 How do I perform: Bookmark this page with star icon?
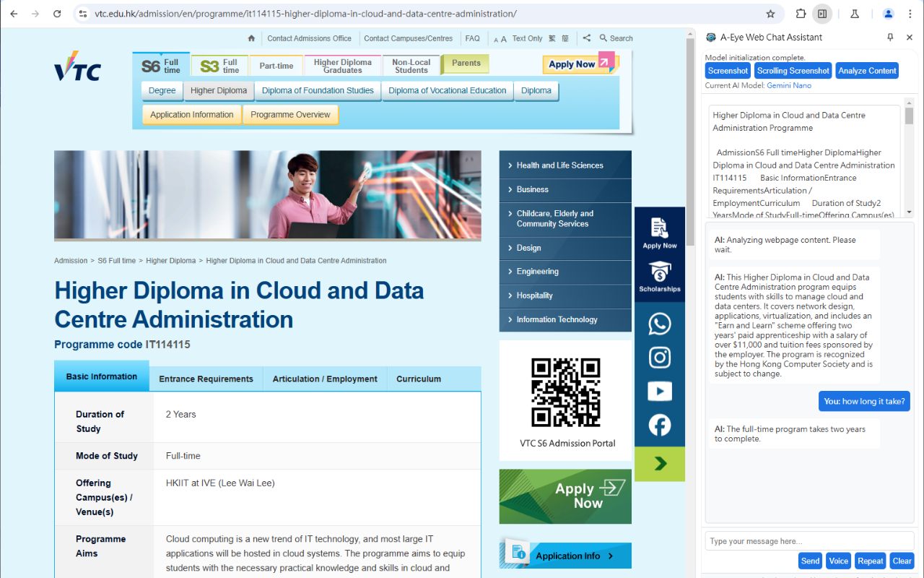click(x=770, y=14)
